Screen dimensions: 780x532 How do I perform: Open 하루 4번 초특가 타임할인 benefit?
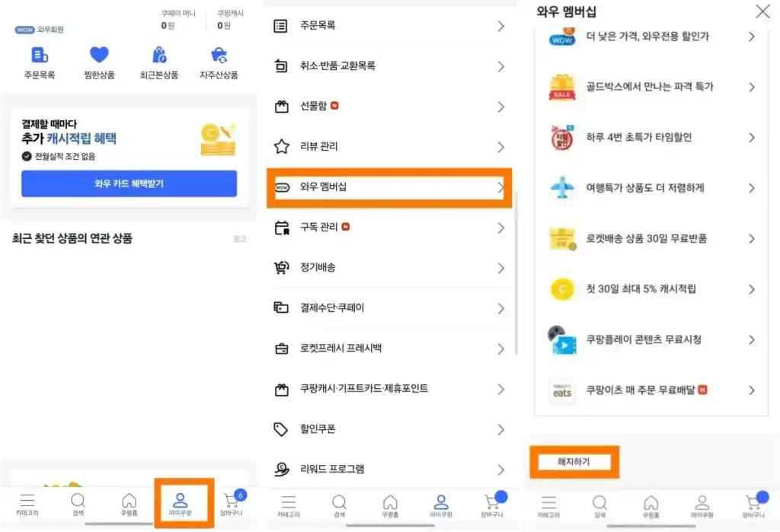coord(652,138)
